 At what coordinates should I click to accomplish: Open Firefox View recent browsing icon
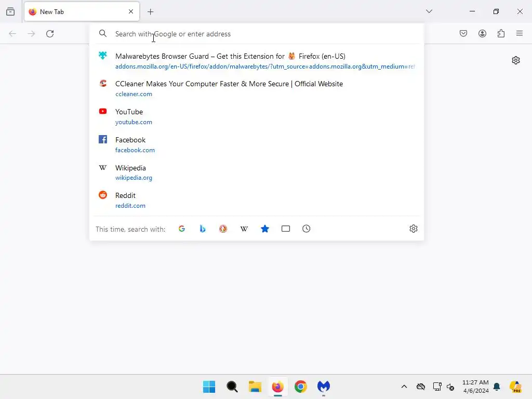10,11
